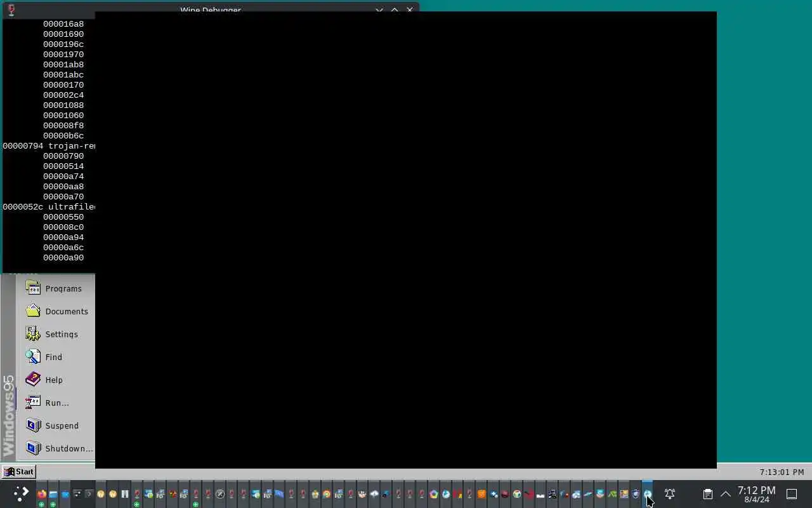Viewport: 812px width, 508px height.
Task: Select line 00001ab8 in Wine Debugger
Action: [x=63, y=65]
